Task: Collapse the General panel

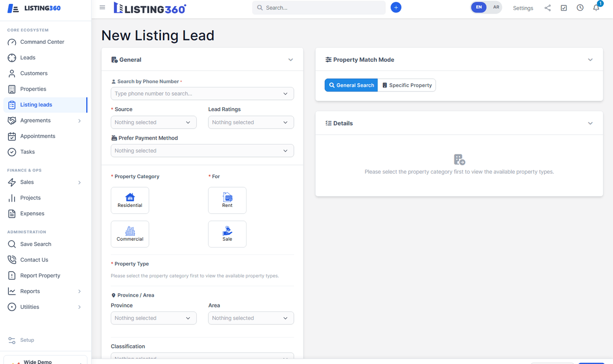Action: (x=290, y=60)
